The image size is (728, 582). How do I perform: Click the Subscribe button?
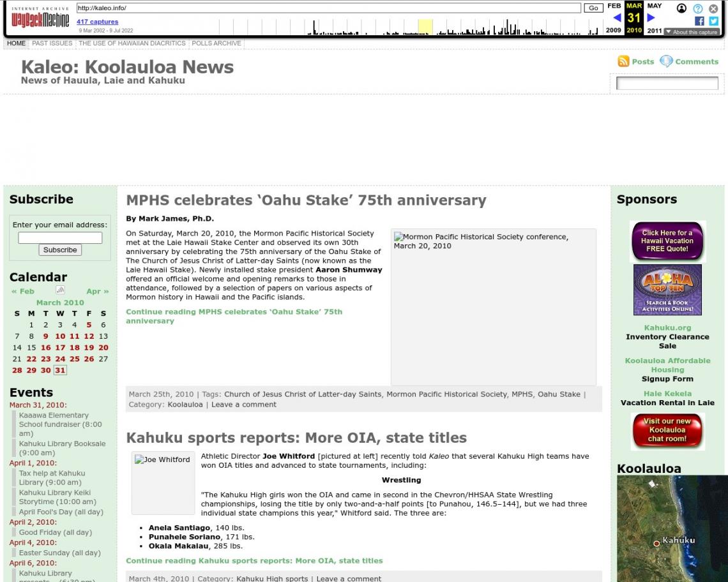click(60, 250)
